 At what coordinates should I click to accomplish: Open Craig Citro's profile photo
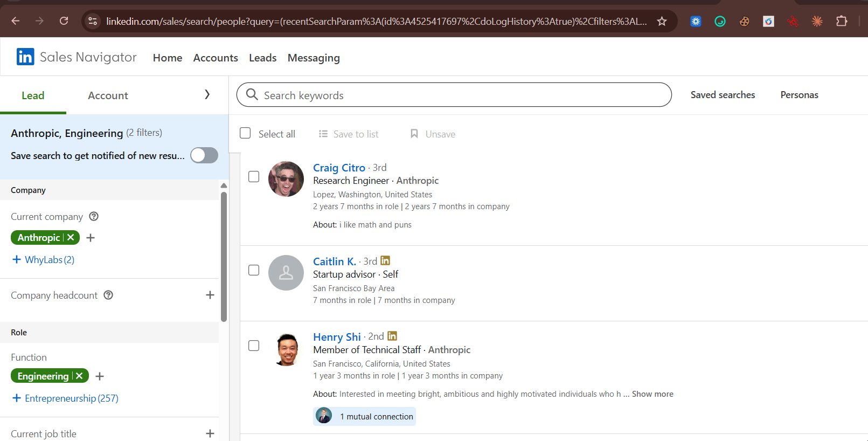(x=286, y=179)
